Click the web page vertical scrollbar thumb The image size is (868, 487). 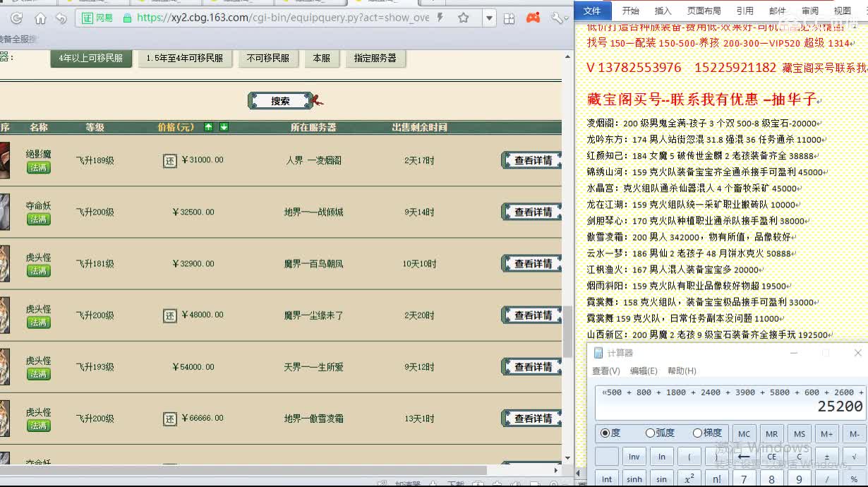click(x=567, y=332)
